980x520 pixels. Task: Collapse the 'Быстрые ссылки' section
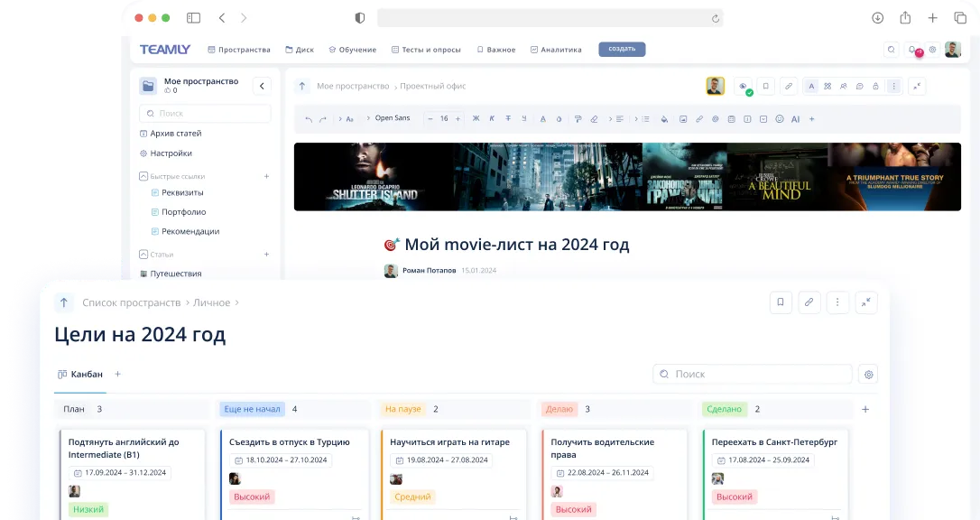click(x=143, y=177)
